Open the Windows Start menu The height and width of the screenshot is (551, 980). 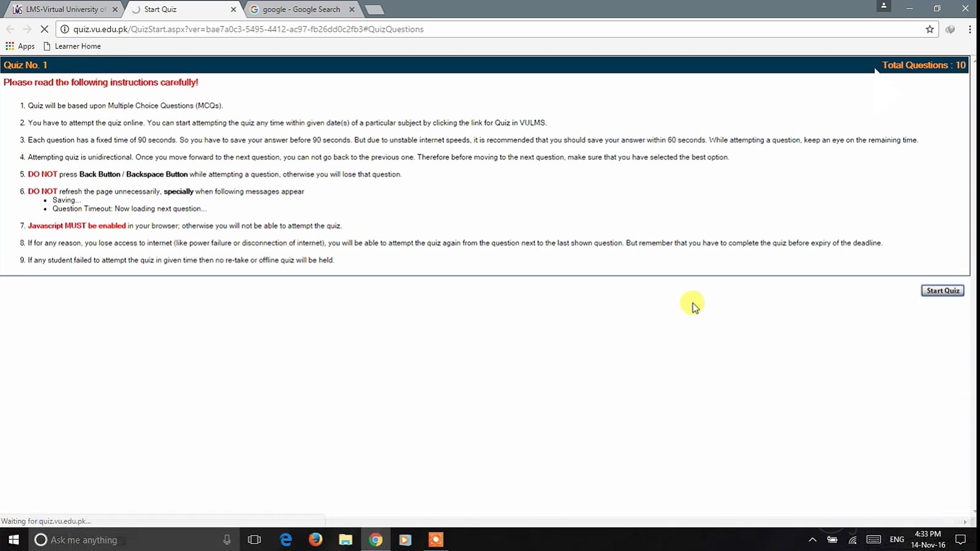click(12, 540)
